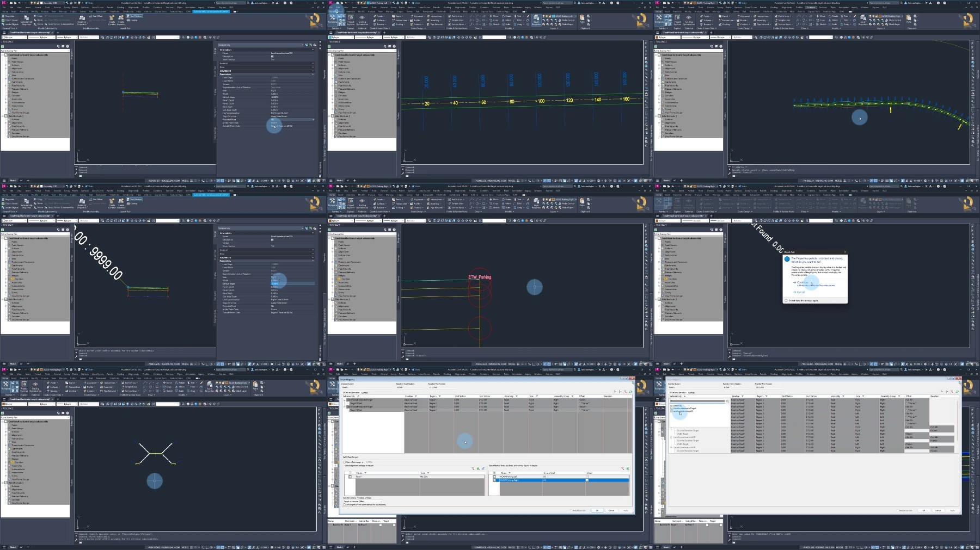Click rightmost select icon above the Road 1 alignment list

[x=483, y=468]
